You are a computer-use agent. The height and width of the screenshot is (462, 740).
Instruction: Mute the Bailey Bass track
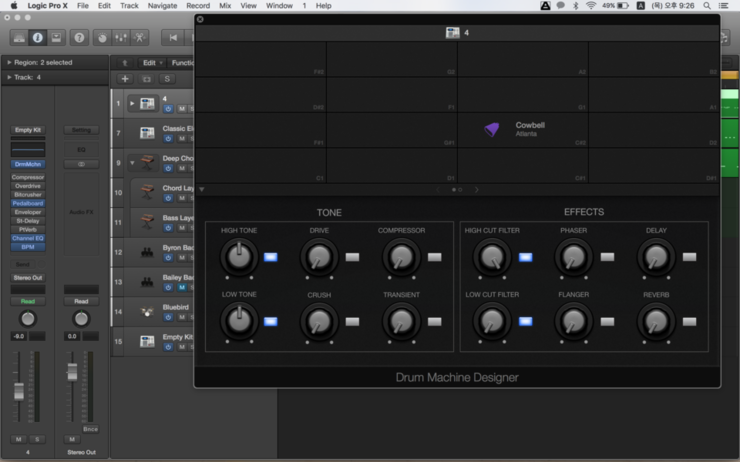(182, 287)
